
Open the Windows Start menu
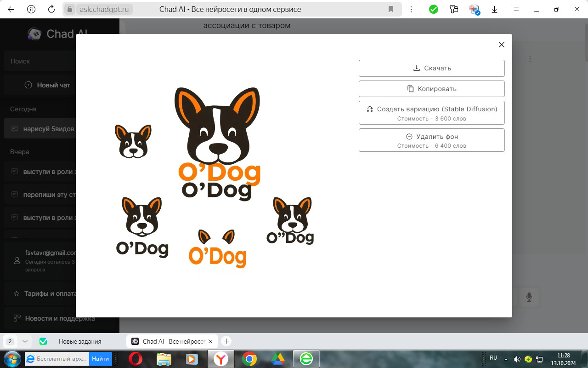11,359
